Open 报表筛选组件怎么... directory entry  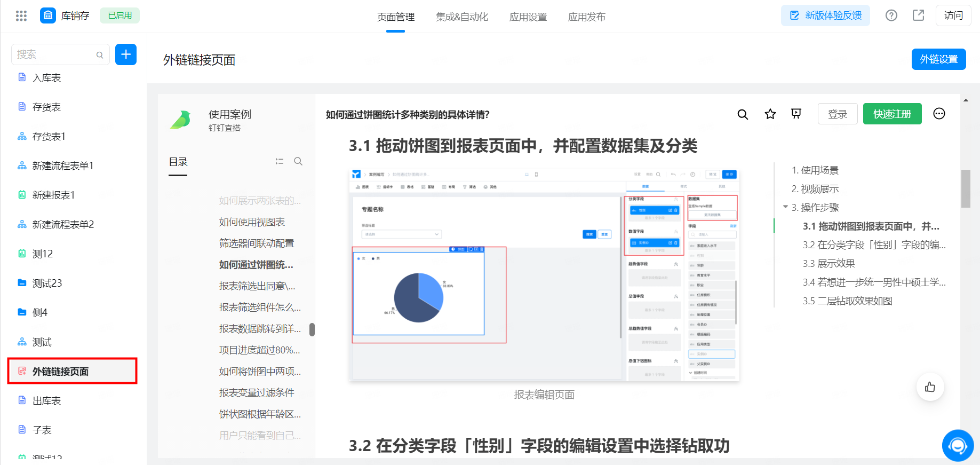(260, 308)
